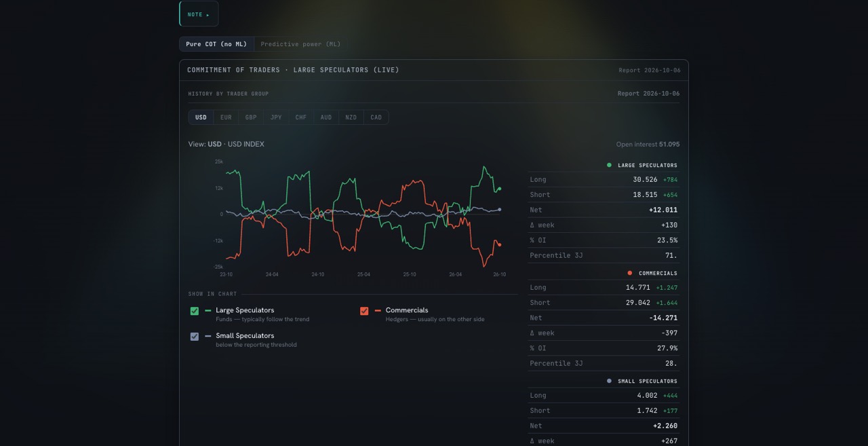Click Large Speculators Long value 30.526
Screen dimensions: 868x446
point(645,180)
